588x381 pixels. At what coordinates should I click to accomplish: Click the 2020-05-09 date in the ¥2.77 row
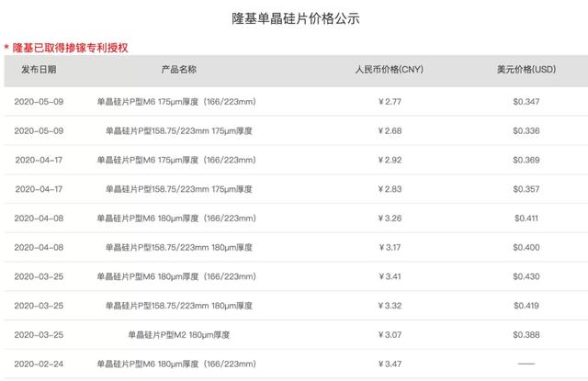click(x=39, y=102)
